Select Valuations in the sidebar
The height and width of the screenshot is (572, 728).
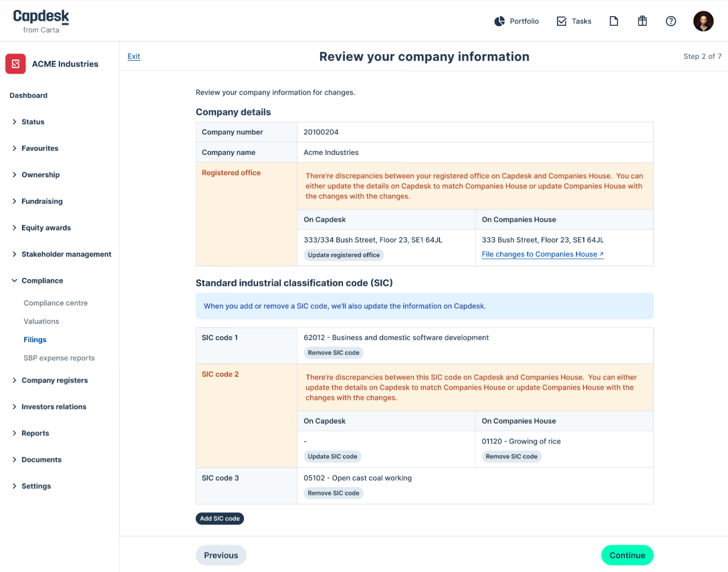click(x=41, y=321)
